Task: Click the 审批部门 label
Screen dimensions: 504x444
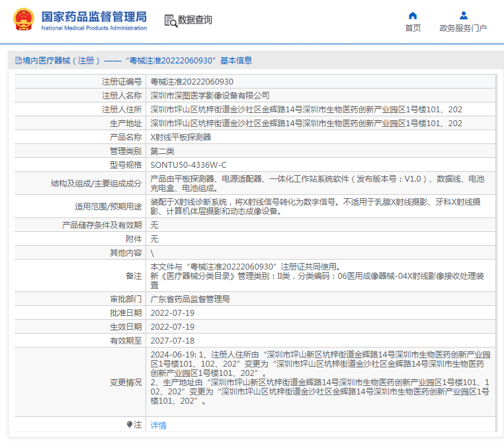Action: [126, 299]
